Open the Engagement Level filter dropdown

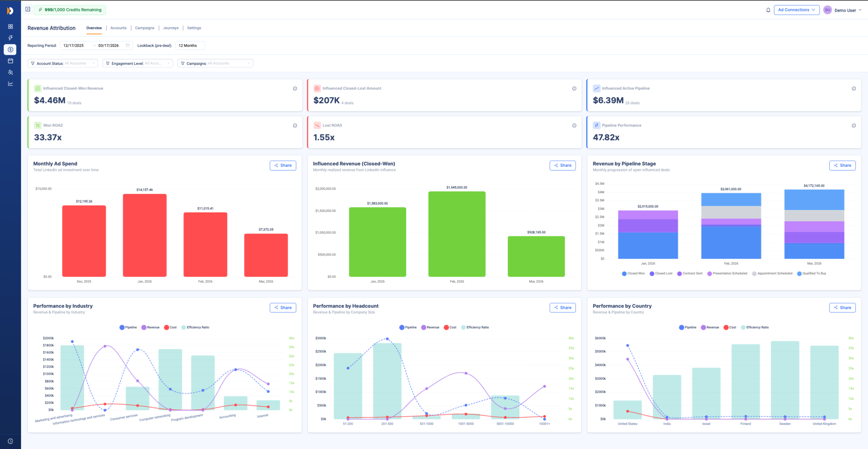click(x=138, y=63)
